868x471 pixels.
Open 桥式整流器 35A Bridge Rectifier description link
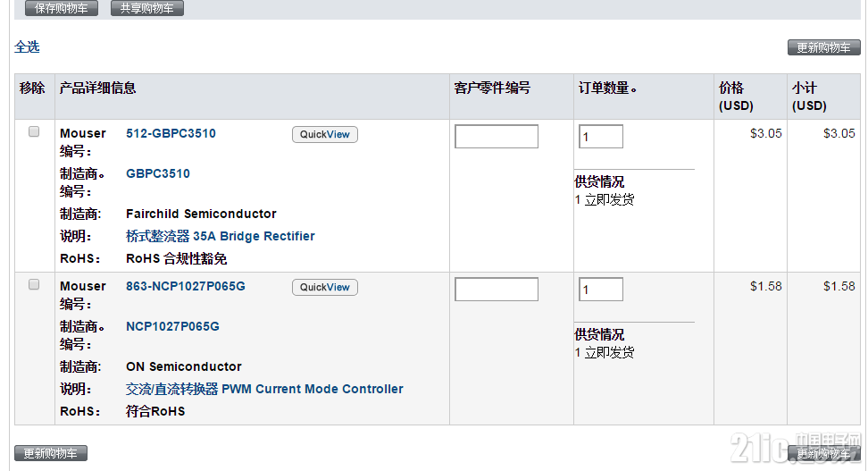(221, 236)
